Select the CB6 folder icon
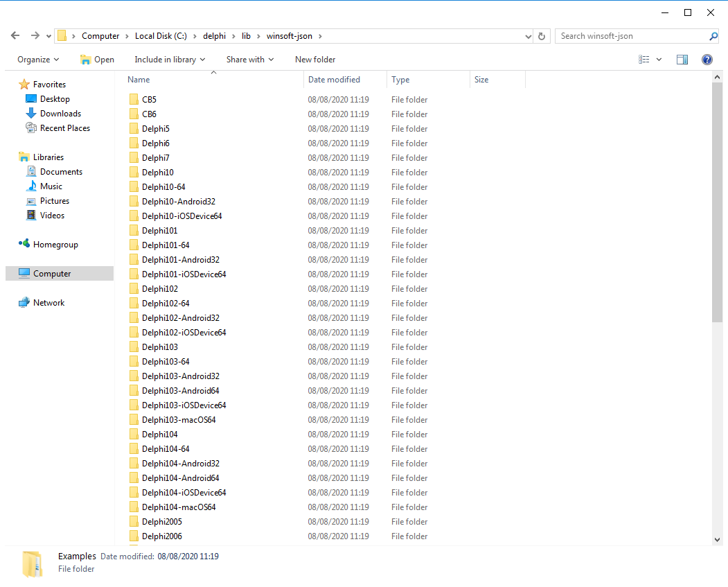728x587 pixels. click(134, 114)
